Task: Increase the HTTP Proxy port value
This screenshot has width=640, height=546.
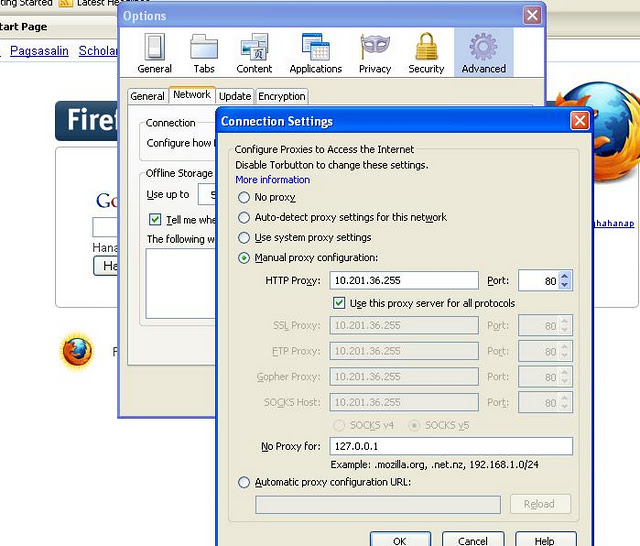Action: tap(564, 276)
